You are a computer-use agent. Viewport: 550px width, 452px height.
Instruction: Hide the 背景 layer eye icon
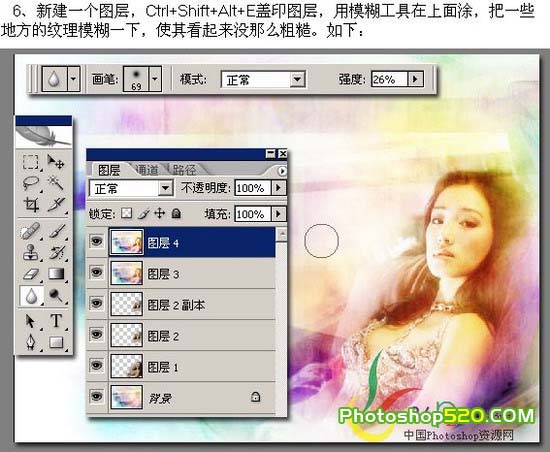(x=97, y=397)
